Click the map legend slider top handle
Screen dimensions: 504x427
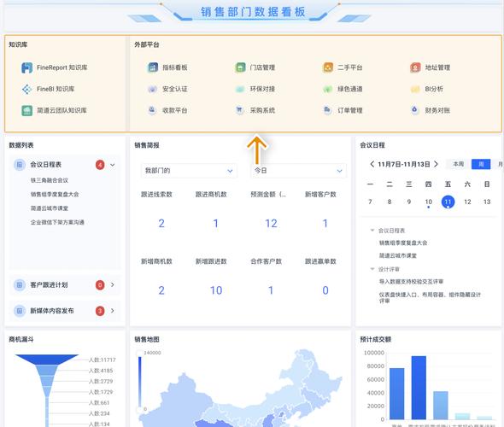click(x=139, y=354)
